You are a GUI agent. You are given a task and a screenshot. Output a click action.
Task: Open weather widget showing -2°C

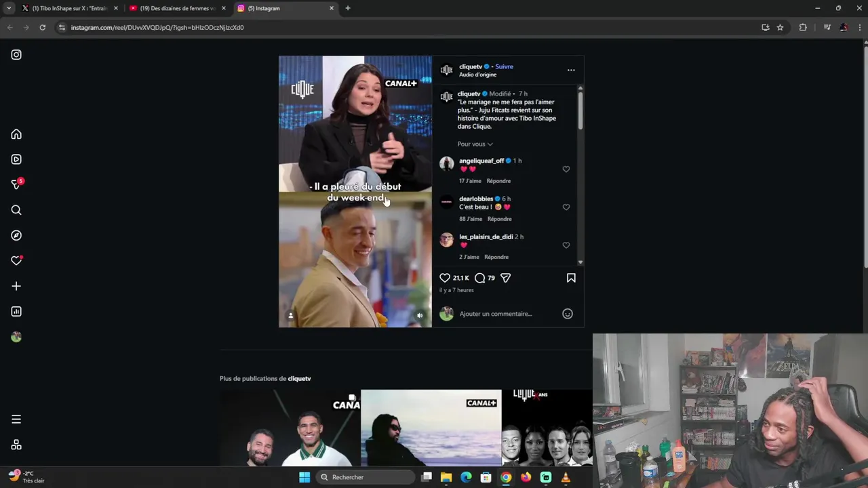pos(26,476)
